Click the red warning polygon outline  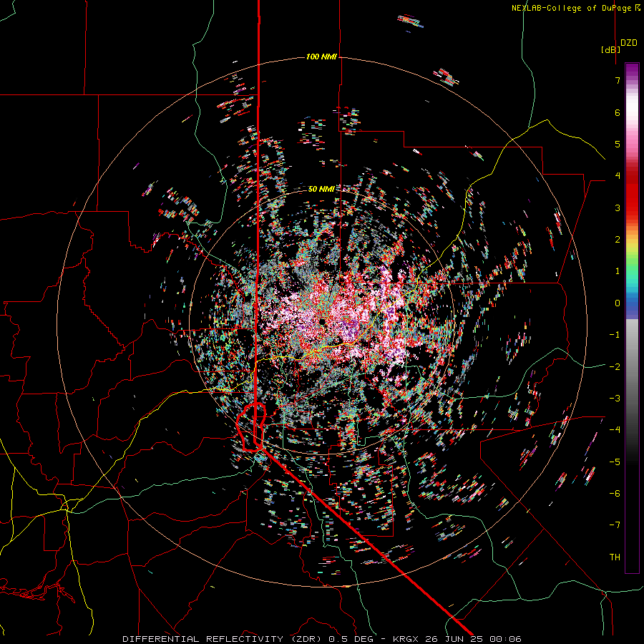coord(251,427)
